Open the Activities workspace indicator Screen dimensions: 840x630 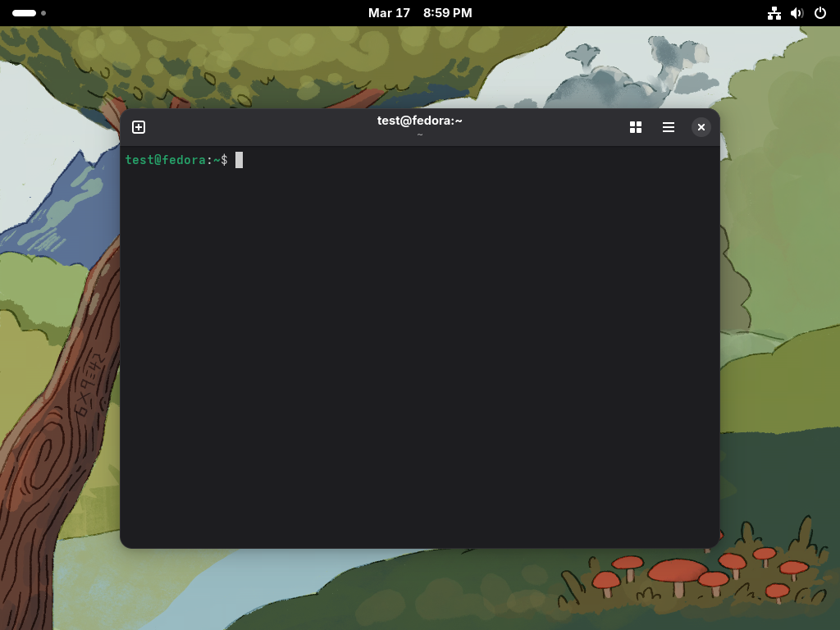(x=29, y=13)
